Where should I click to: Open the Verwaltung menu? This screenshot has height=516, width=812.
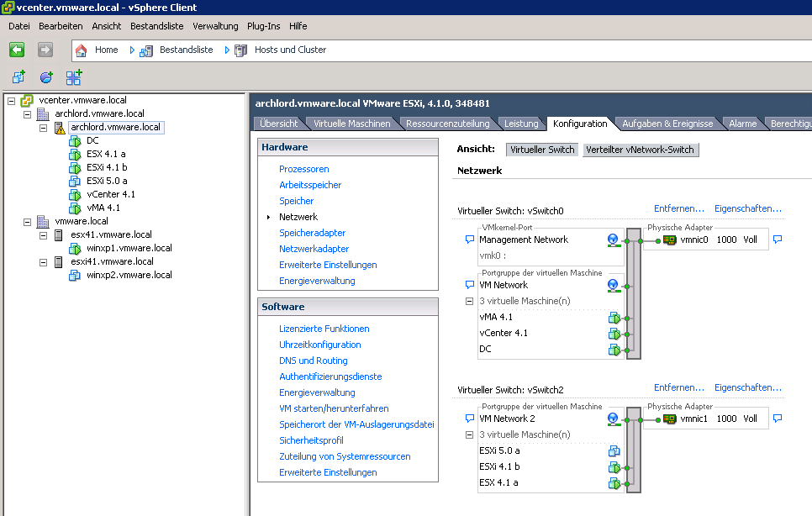point(215,26)
